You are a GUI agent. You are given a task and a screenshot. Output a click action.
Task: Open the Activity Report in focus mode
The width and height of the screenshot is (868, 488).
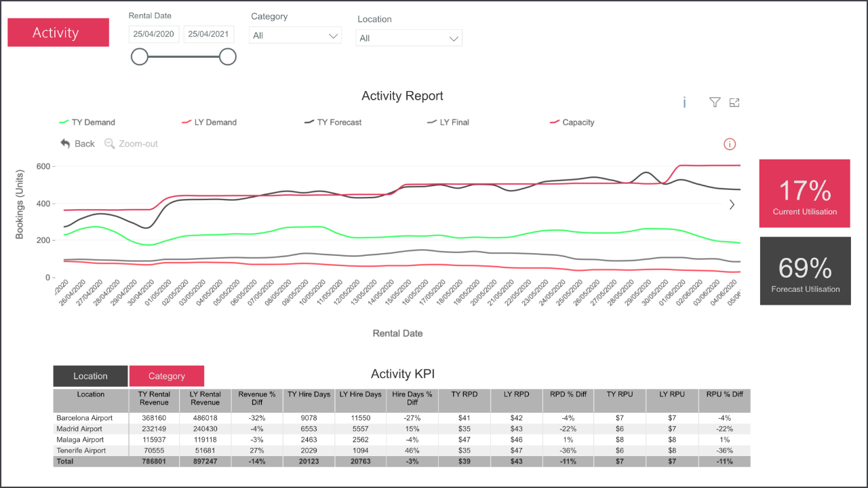tap(734, 102)
